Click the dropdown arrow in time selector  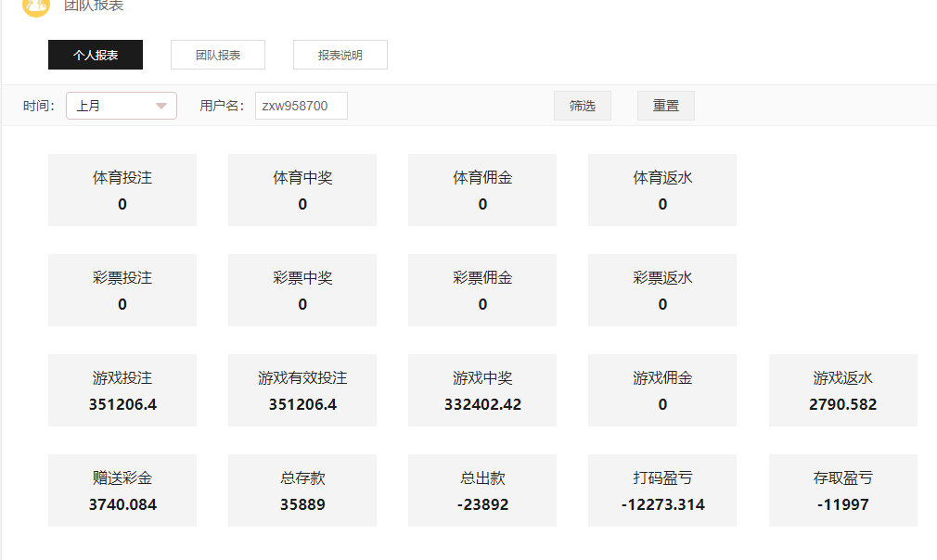[x=162, y=106]
